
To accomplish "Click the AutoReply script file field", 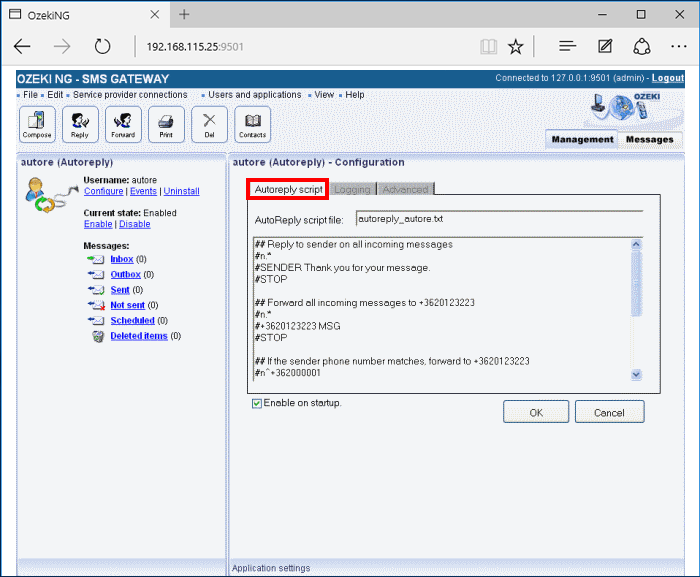I will [500, 219].
